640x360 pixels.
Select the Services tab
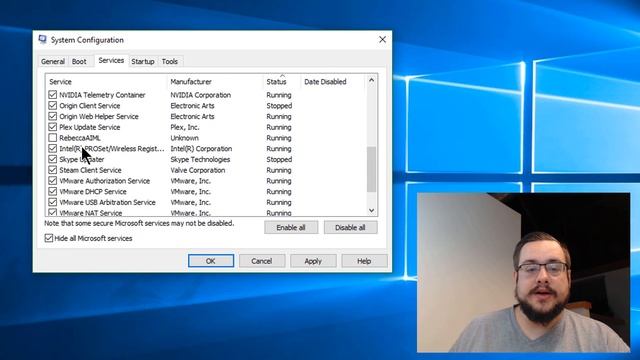111,60
